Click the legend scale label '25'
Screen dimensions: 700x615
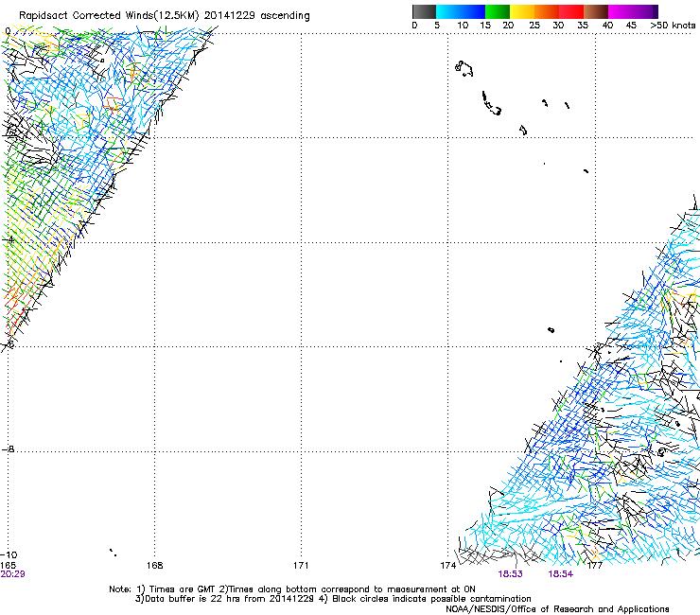click(x=534, y=25)
